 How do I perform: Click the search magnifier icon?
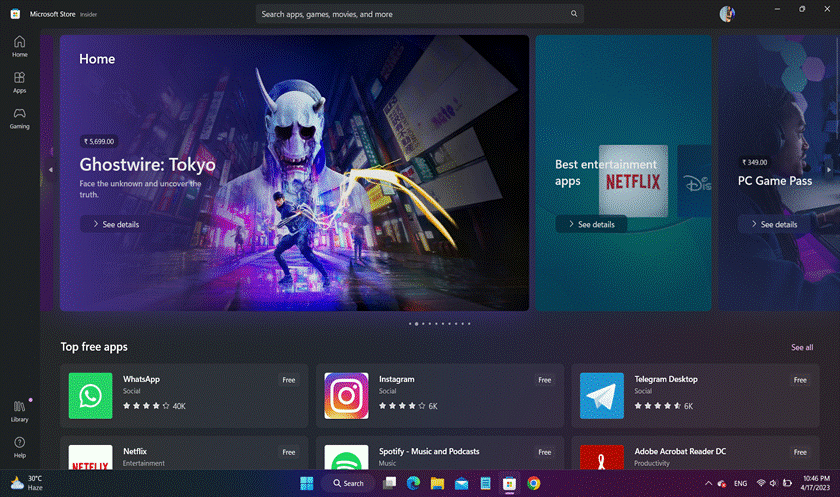574,14
